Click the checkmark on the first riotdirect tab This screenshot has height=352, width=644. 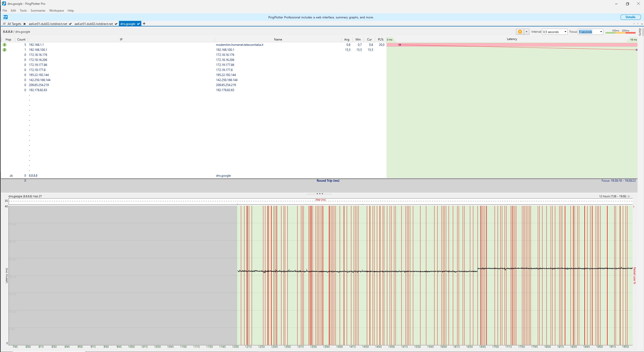(70, 24)
